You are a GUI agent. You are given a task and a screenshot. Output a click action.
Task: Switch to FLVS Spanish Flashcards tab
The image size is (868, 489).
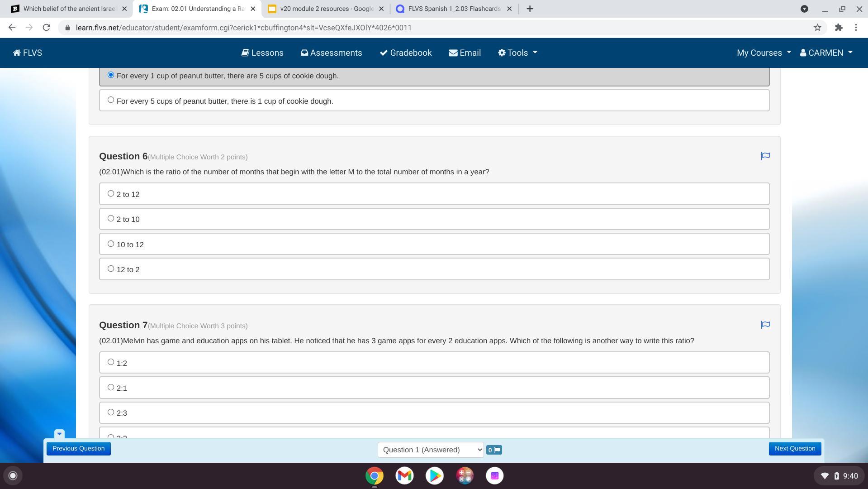point(454,9)
